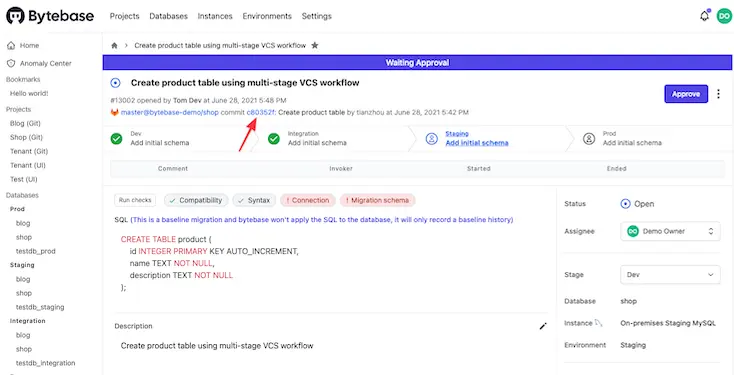Viewport: 734px width, 375px height.
Task: Click the Anomaly Center shield icon
Action: 11,63
